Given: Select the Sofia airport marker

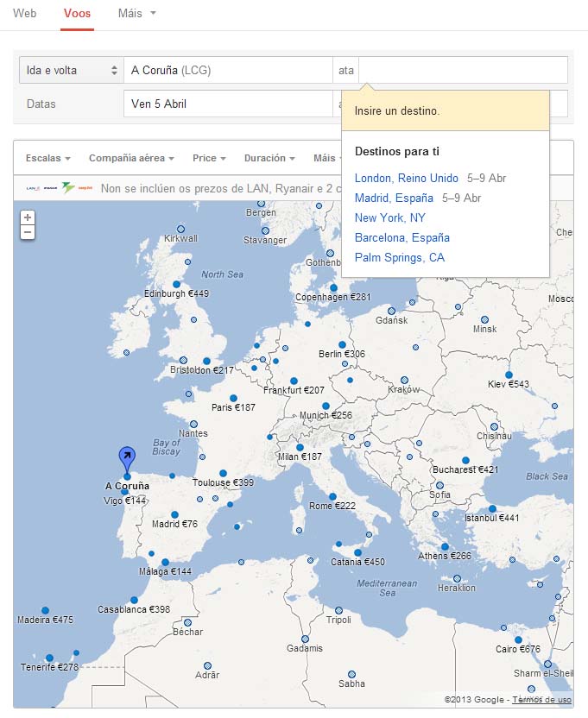Looking at the screenshot, I should pyautogui.click(x=440, y=485).
